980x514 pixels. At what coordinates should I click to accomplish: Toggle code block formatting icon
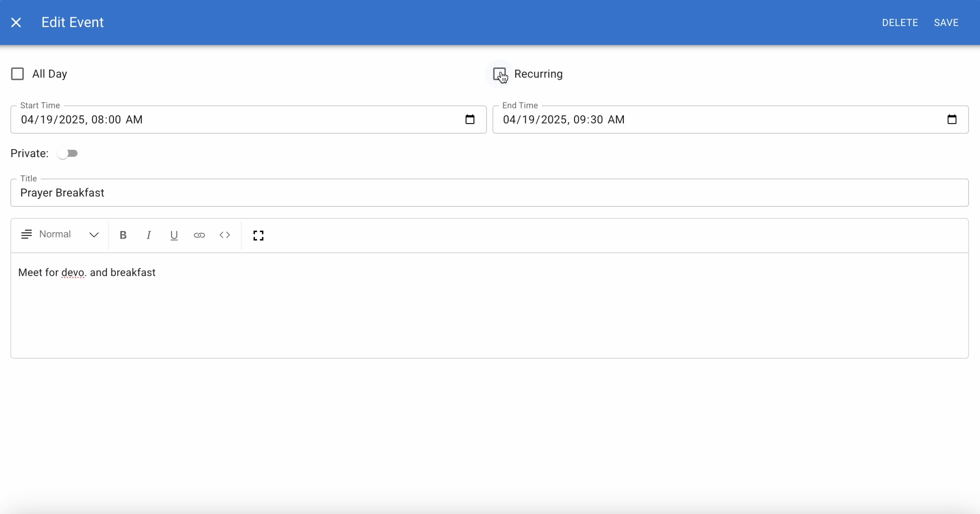(x=224, y=235)
